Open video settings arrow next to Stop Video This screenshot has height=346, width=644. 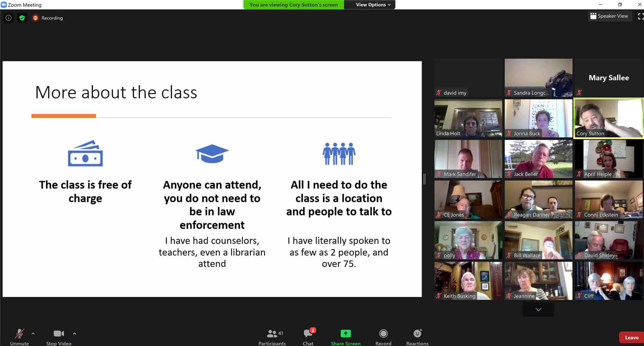coord(75,333)
